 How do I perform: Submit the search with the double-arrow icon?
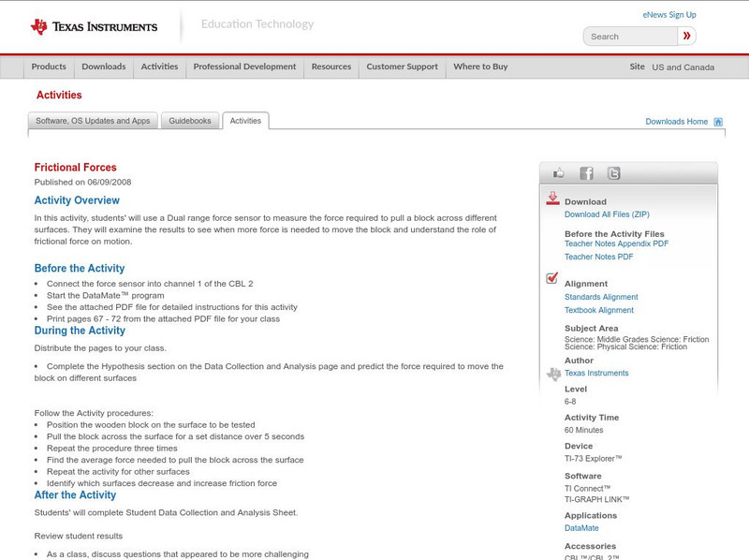click(x=686, y=36)
